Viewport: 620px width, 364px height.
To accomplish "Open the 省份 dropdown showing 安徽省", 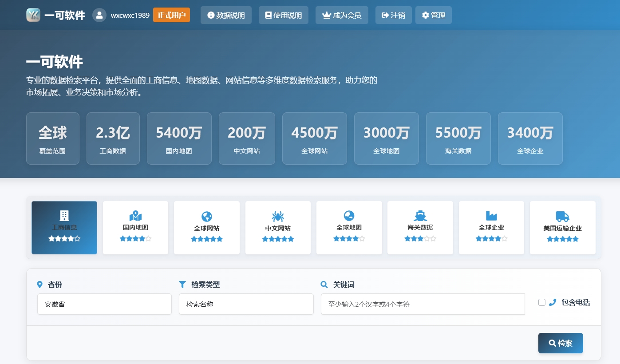I will (x=104, y=304).
